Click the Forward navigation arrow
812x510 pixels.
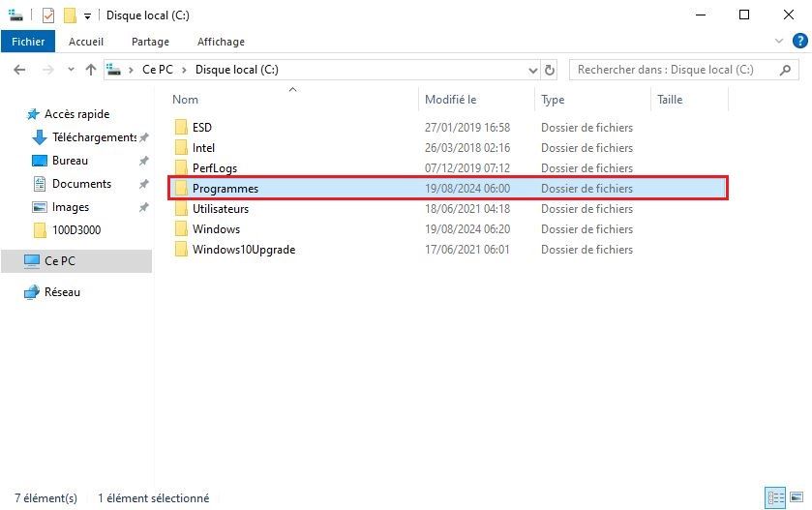[x=47, y=70]
